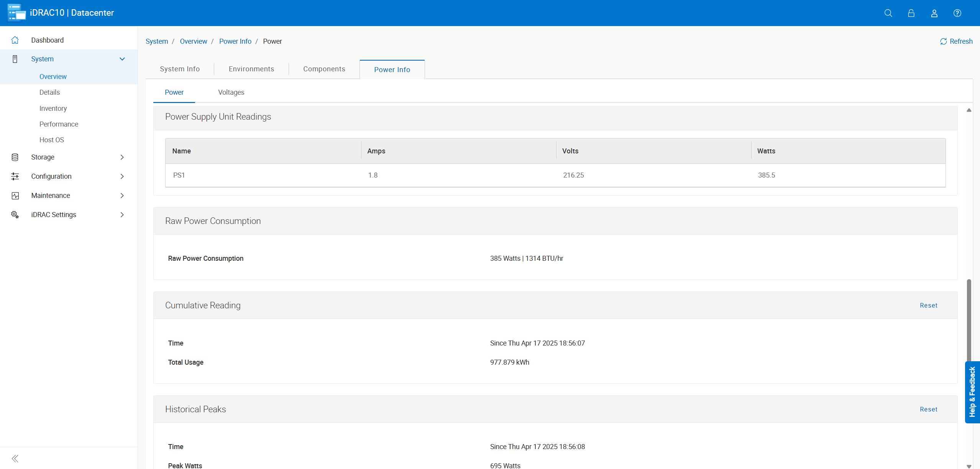Refresh the page data
This screenshot has height=469, width=980.
(956, 41)
